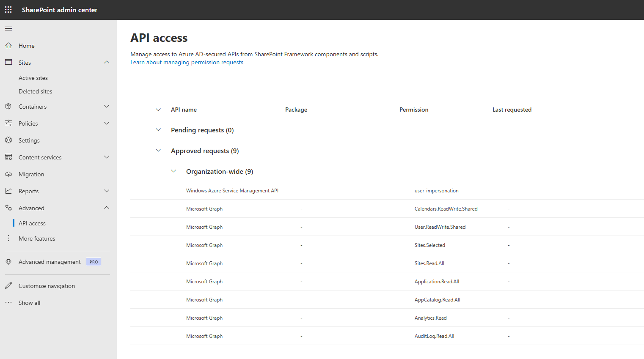
Task: Open Deleted sites page
Action: click(36, 91)
